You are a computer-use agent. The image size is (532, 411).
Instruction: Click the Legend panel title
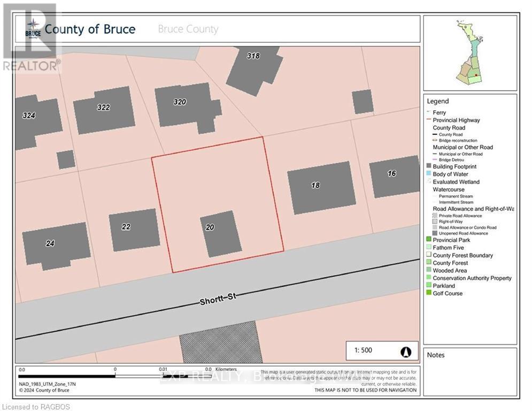(x=437, y=101)
